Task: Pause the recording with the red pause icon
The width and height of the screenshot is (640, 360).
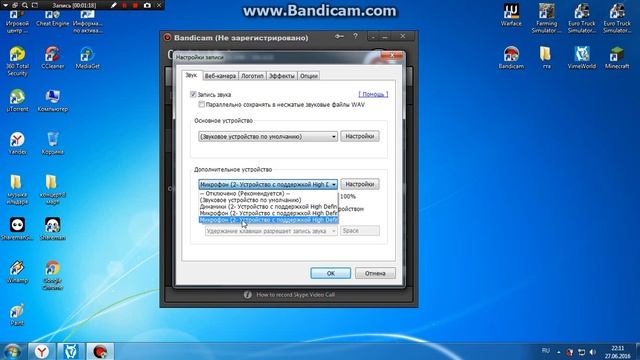Action: pos(124,5)
